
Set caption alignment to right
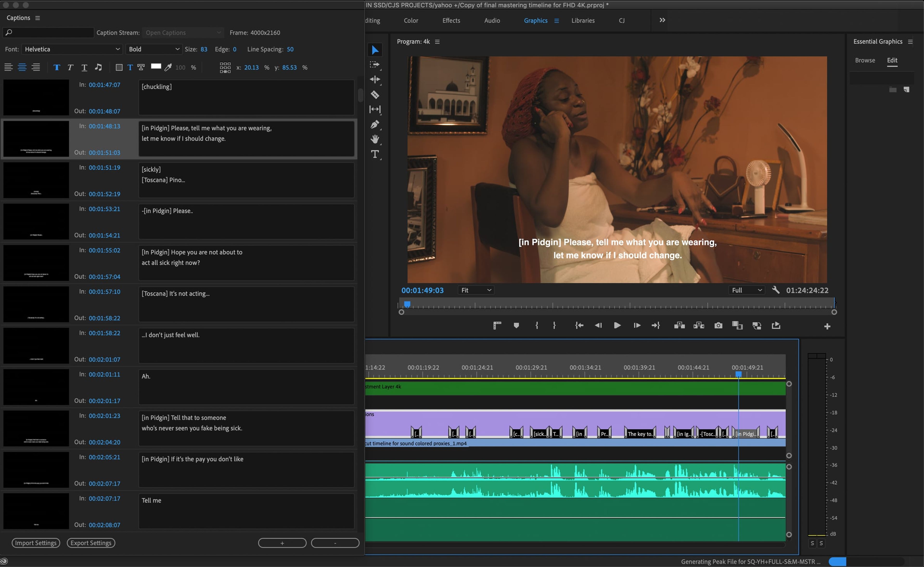[36, 67]
